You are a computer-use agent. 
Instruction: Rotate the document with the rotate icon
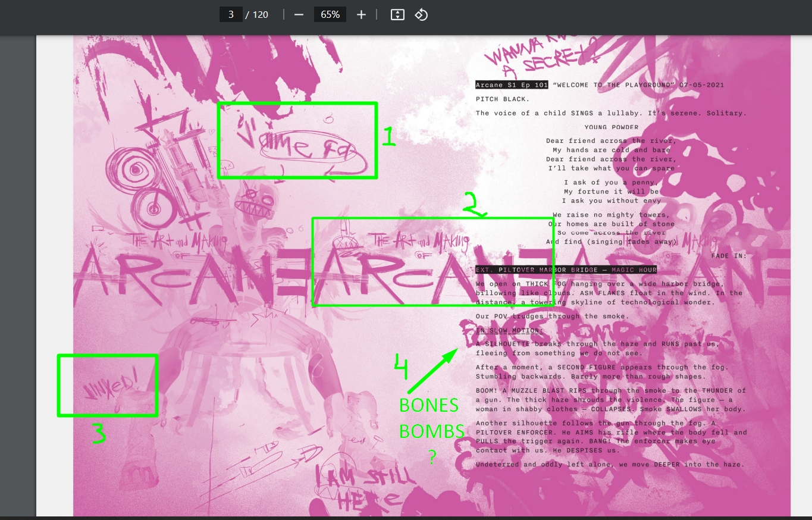coord(421,14)
